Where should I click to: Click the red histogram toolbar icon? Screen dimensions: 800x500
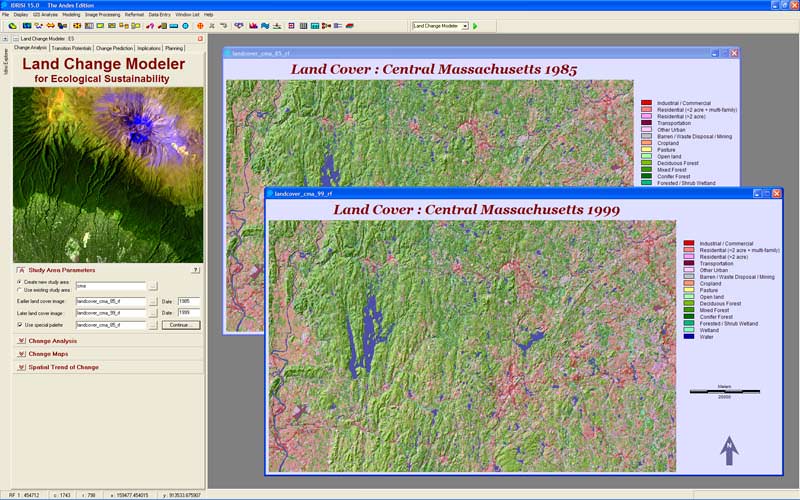[253, 26]
